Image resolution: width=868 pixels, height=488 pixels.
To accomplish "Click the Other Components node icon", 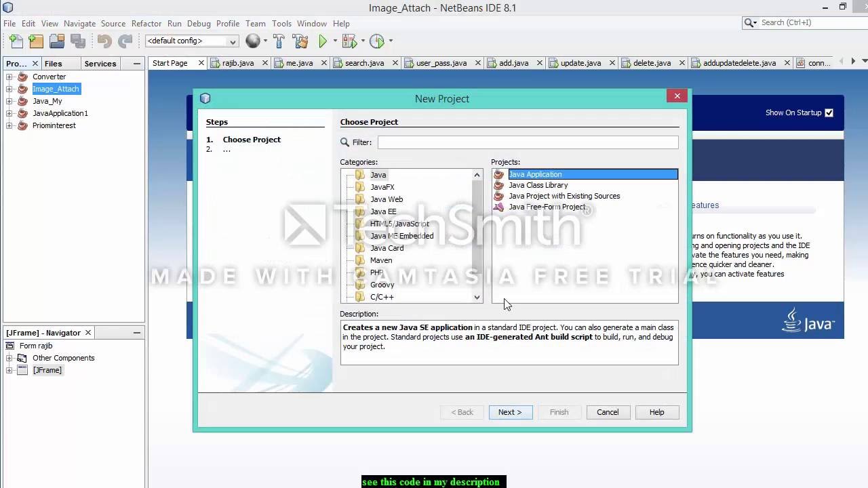I will (22, 358).
